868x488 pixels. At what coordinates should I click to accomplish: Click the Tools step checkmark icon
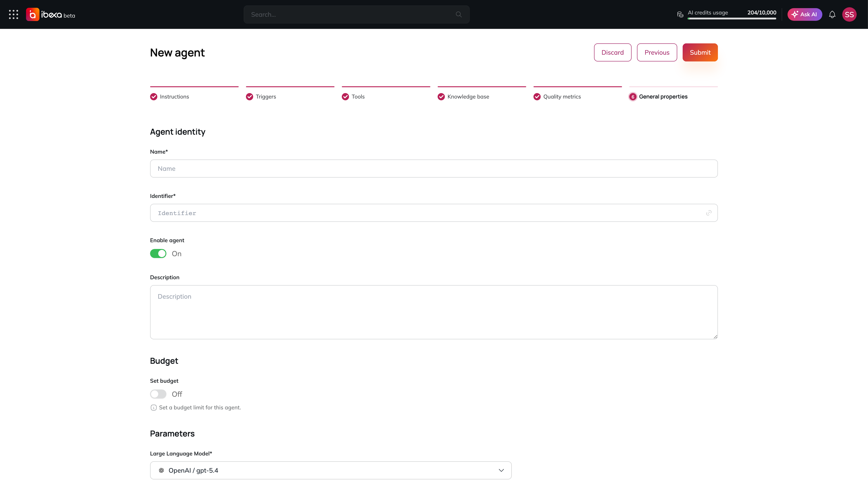pos(345,97)
